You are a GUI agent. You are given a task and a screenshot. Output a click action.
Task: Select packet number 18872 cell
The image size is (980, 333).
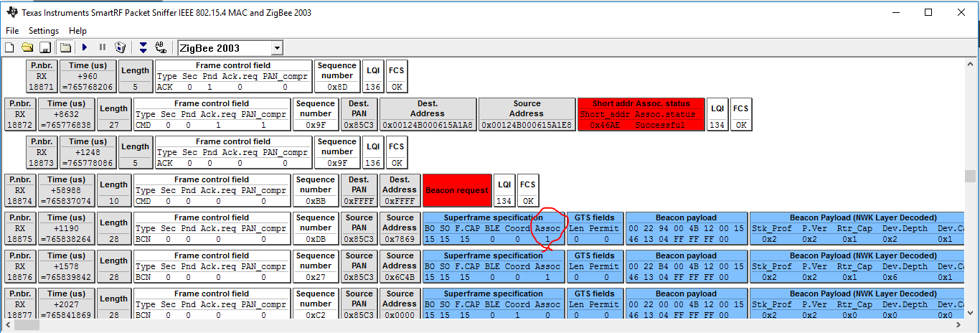click(20, 114)
